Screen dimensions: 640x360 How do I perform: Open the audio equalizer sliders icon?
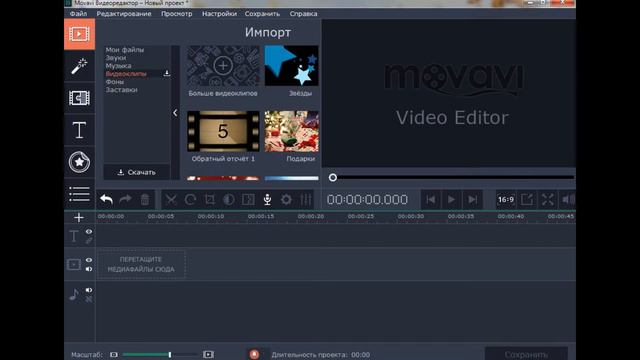coord(306,200)
